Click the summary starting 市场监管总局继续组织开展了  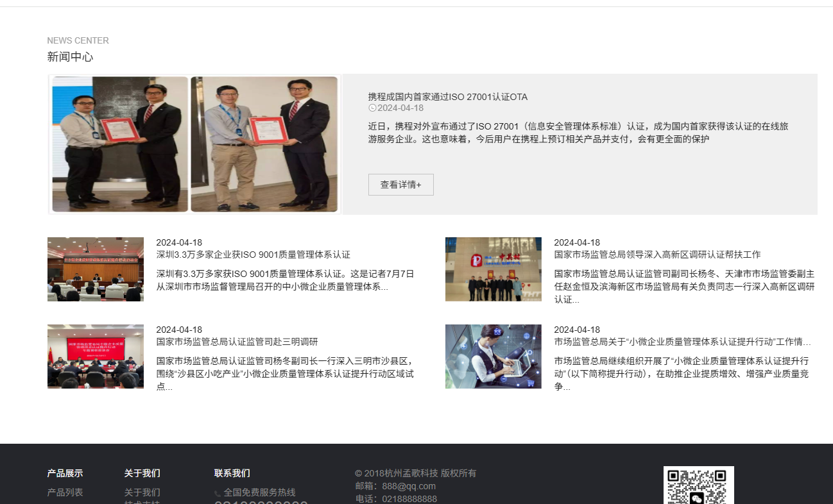point(682,374)
